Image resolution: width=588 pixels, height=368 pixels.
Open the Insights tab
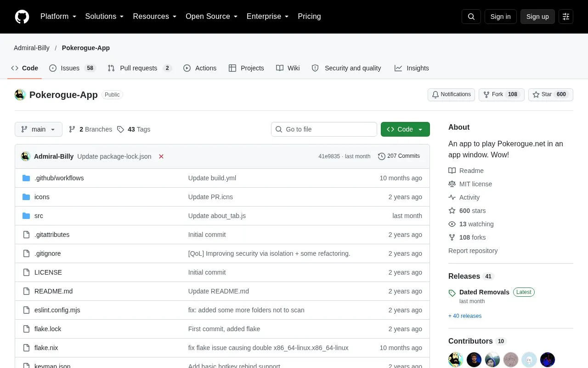coord(412,68)
